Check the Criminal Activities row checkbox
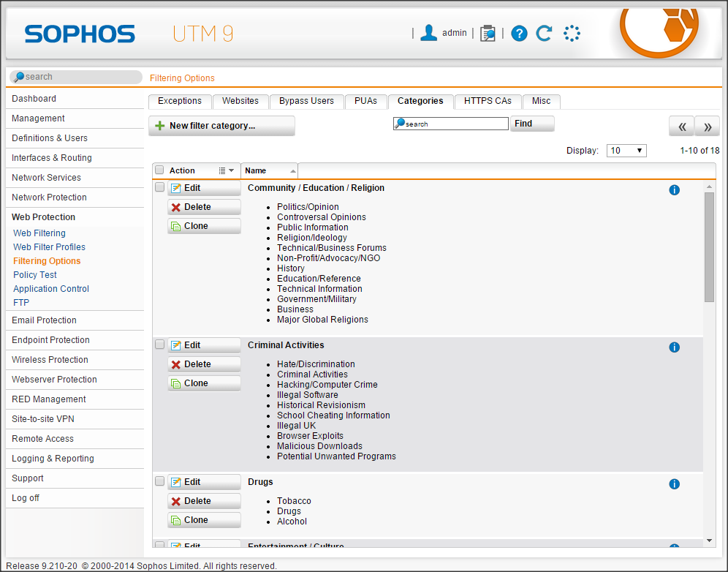728x572 pixels. coord(159,345)
